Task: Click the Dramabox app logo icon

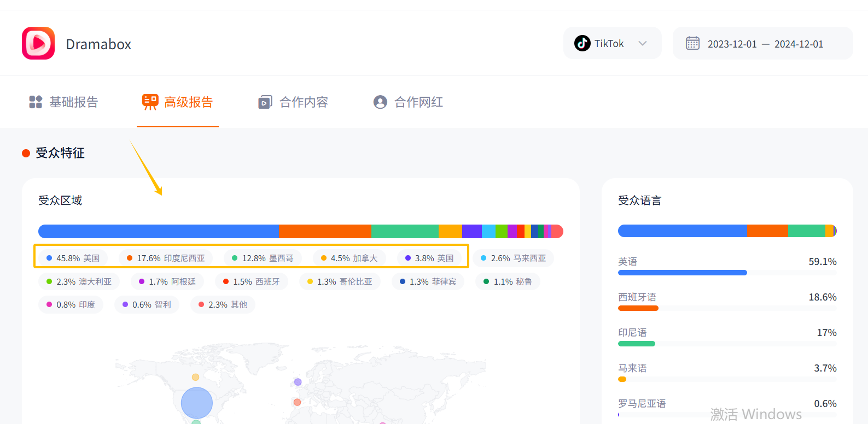Action: point(38,43)
